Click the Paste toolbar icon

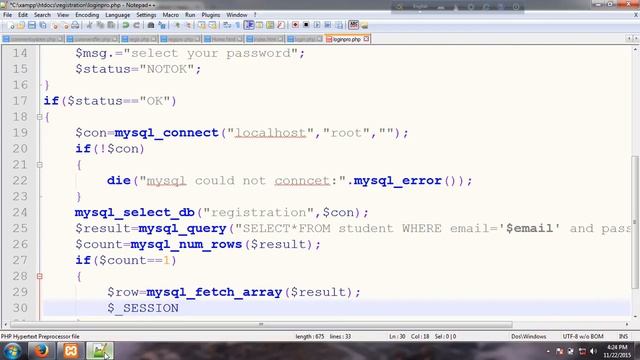pyautogui.click(x=111, y=25)
